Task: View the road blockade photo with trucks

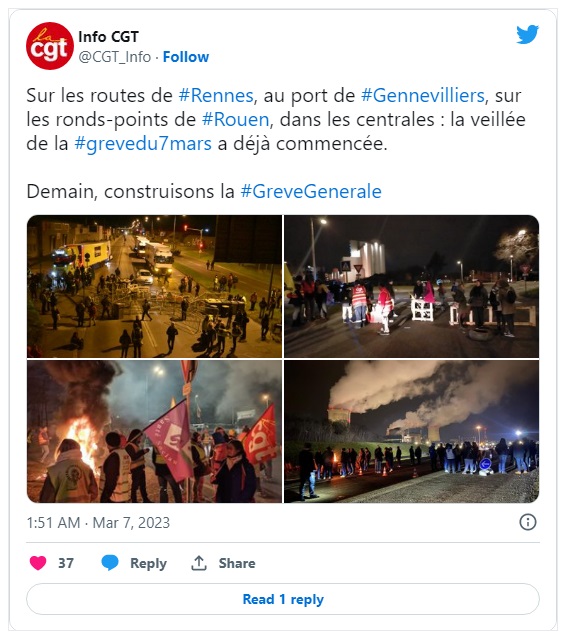Action: click(x=154, y=287)
